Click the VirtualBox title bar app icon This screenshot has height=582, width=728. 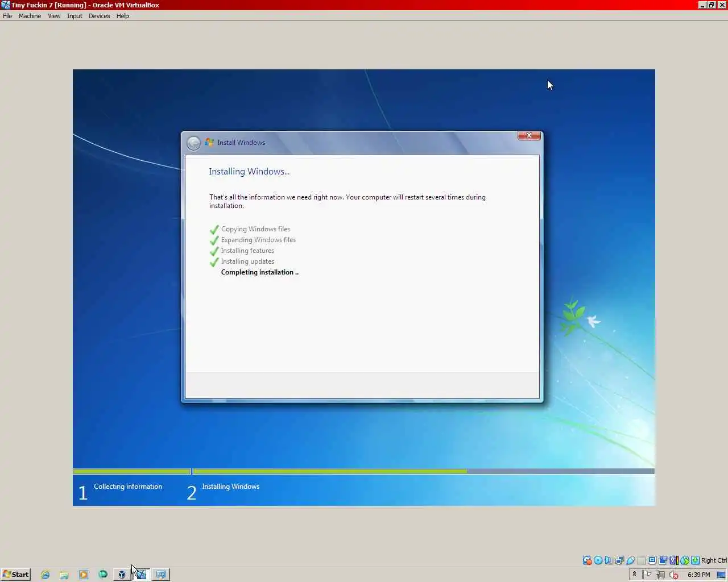[5, 5]
